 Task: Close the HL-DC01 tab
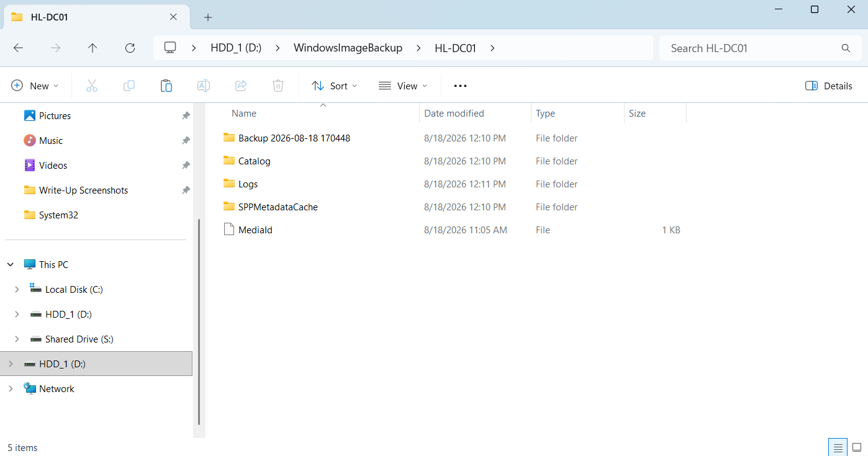(x=174, y=17)
